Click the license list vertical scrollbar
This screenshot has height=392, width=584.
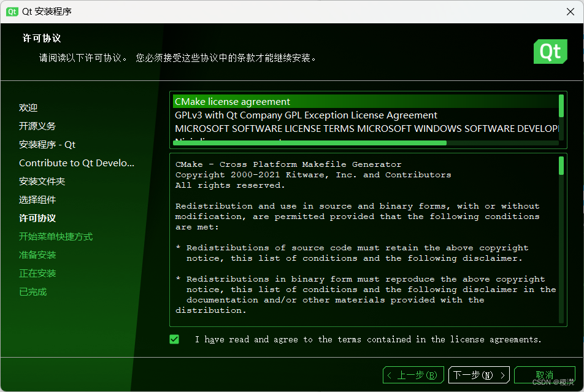(561, 117)
